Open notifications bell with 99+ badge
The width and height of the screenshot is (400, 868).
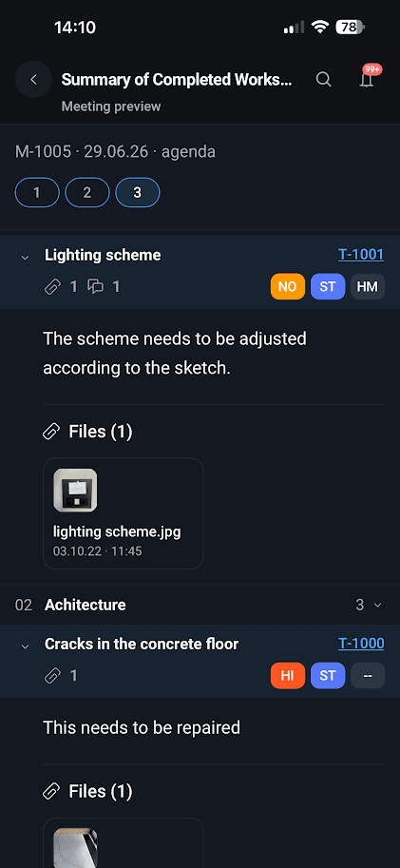[x=367, y=79]
